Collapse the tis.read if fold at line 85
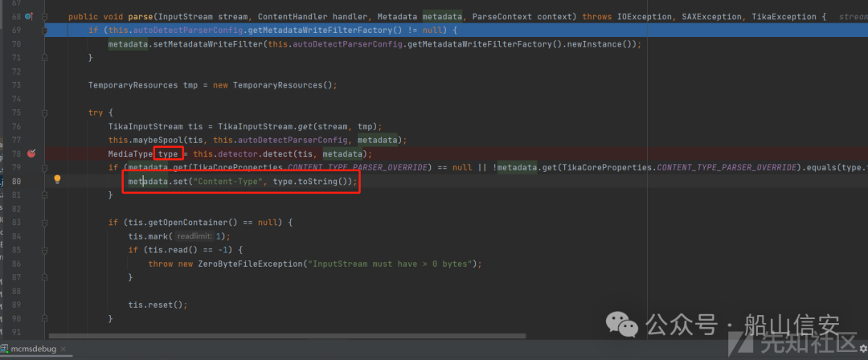Viewport: 868px width, 360px height. point(45,250)
